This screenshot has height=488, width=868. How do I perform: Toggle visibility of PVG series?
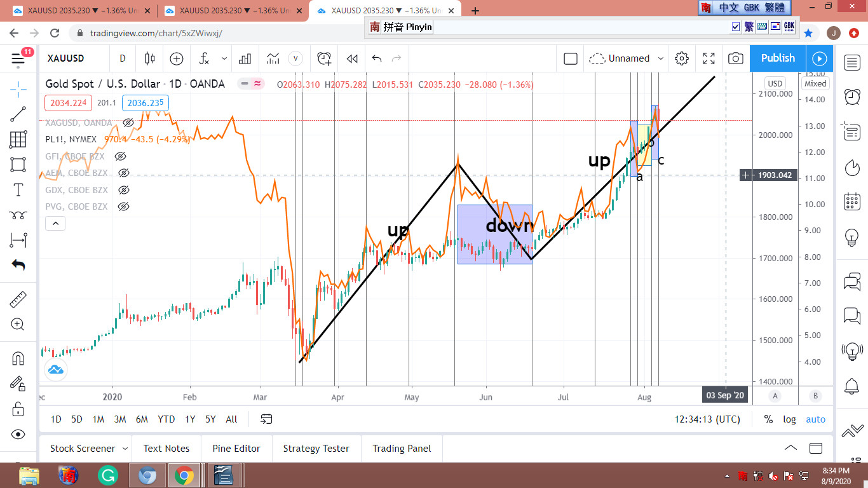coord(124,207)
